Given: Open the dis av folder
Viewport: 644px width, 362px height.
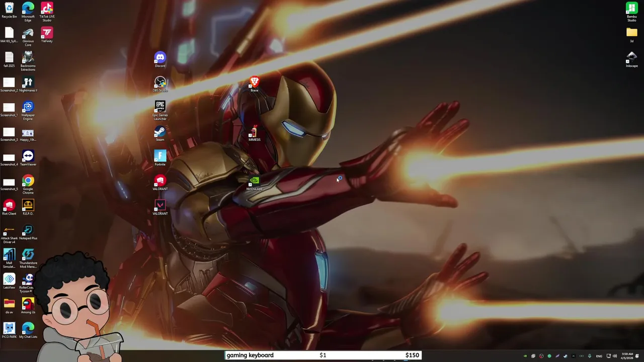Looking at the screenshot, I should (x=9, y=306).
